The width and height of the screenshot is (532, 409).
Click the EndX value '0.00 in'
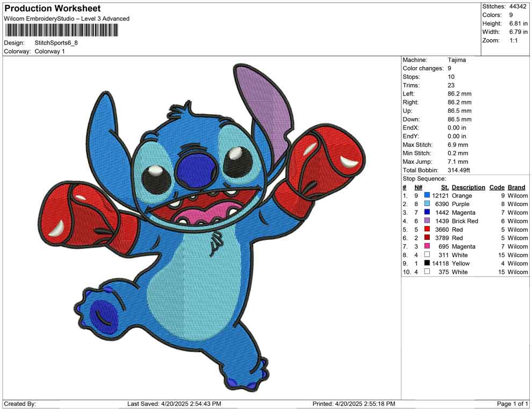[457, 128]
